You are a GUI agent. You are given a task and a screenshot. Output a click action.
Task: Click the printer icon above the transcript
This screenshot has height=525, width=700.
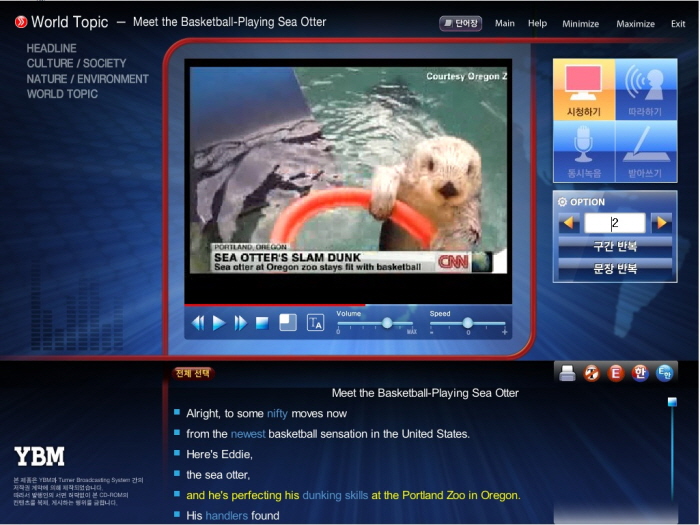(567, 373)
